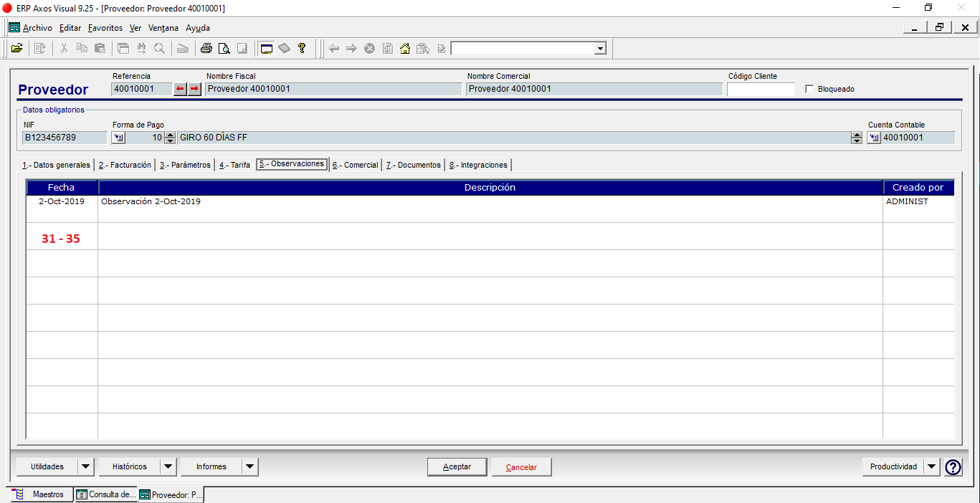Click the home icon in navigation toolbar
The height and width of the screenshot is (503, 980).
pos(405,49)
